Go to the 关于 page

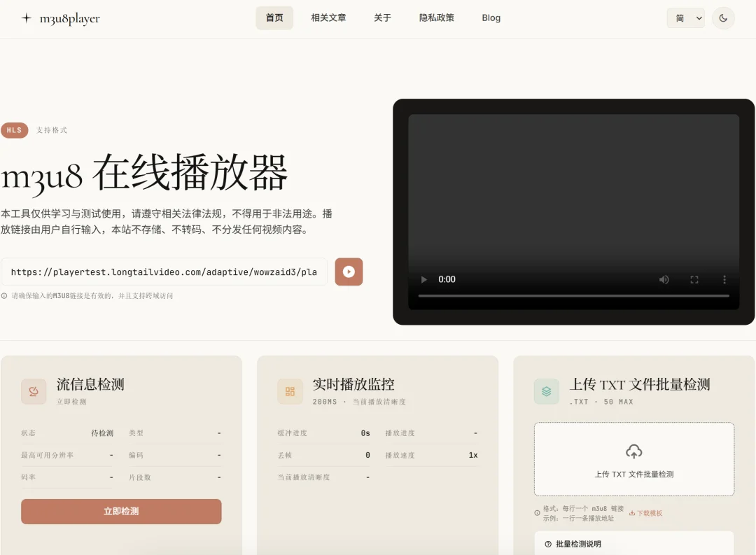pyautogui.click(x=382, y=17)
